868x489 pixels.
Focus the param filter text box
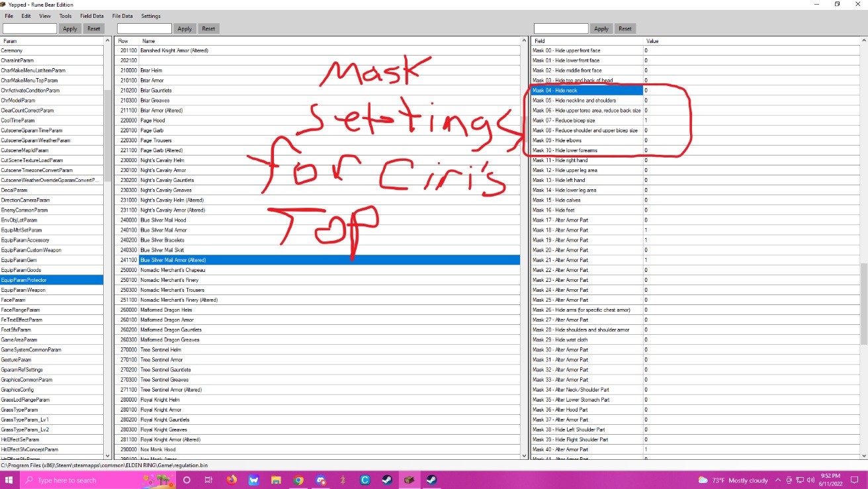click(30, 28)
